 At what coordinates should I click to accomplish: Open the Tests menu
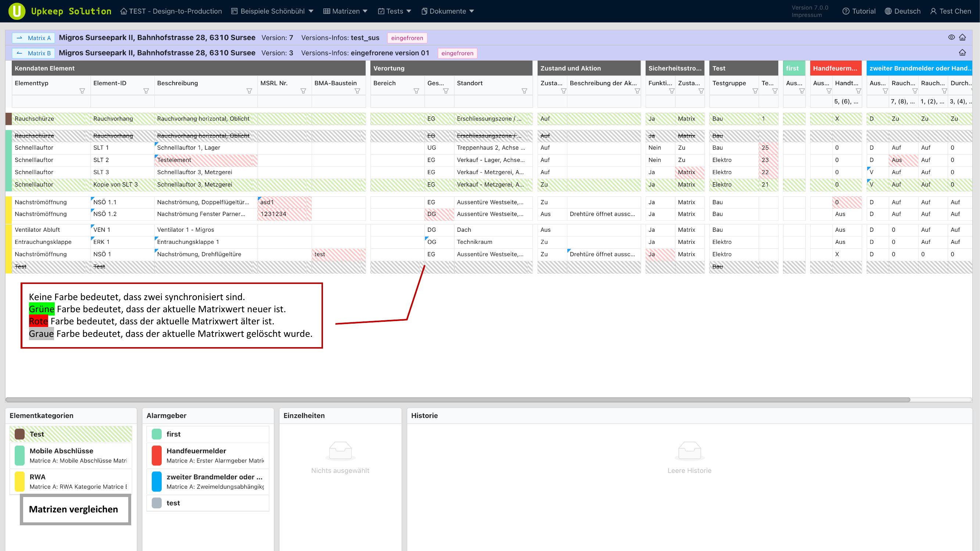(x=395, y=11)
